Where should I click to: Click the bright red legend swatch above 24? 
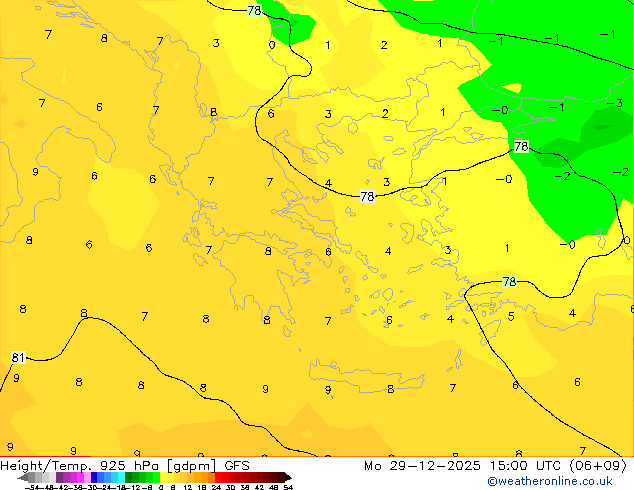(218, 477)
